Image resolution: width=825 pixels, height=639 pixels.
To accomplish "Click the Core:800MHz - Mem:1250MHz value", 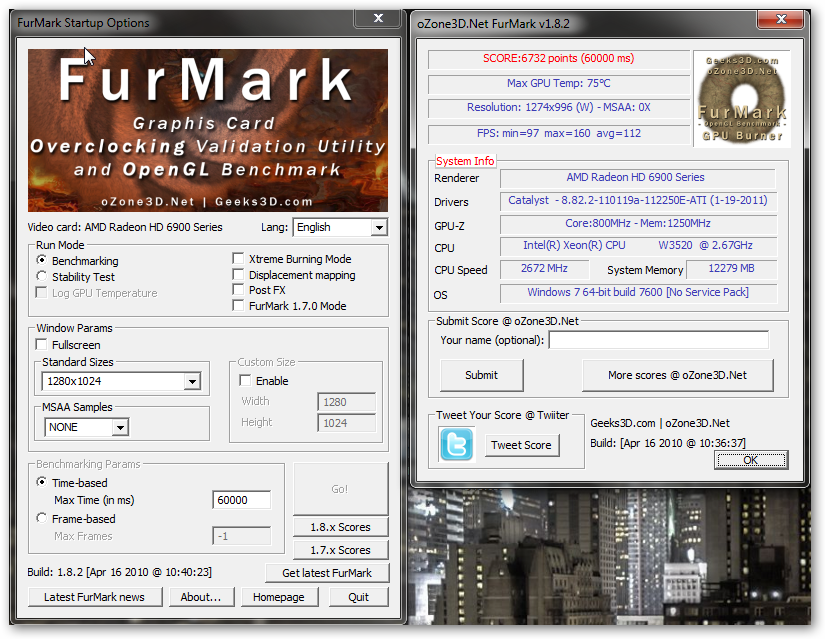I will (638, 223).
